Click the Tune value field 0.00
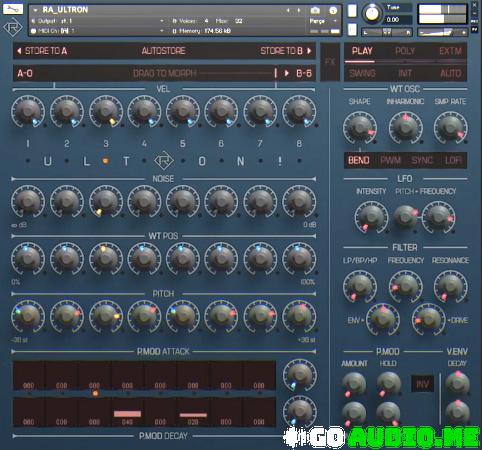The height and width of the screenshot is (450, 482). (x=398, y=20)
